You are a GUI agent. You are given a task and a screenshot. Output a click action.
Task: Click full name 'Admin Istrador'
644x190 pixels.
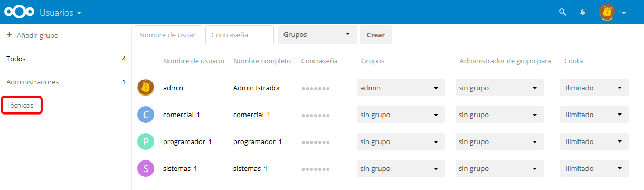[x=257, y=88]
